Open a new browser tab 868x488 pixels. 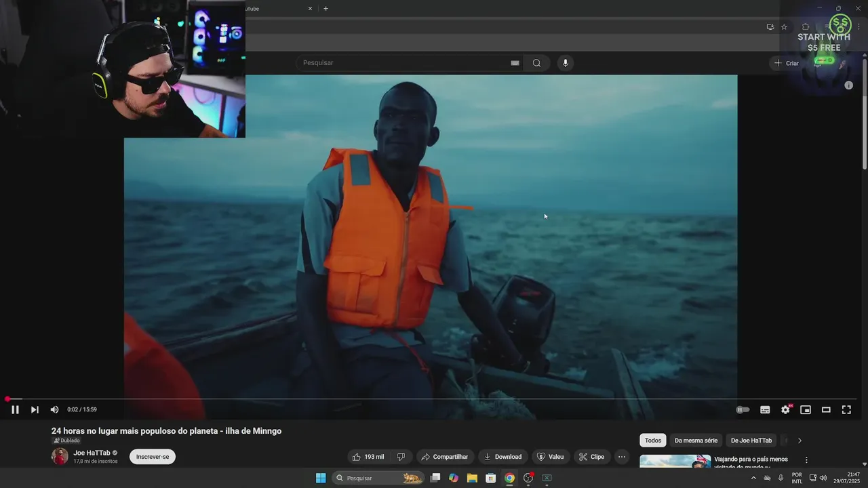[x=325, y=9]
